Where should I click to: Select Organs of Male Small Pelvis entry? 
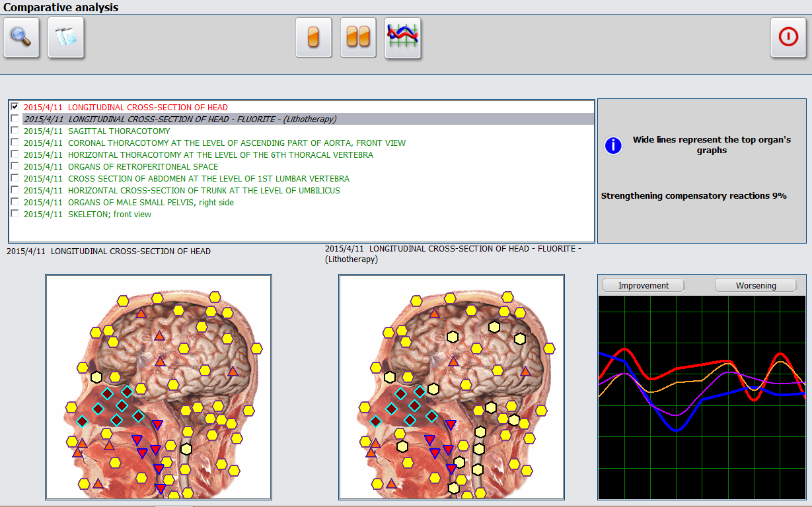point(151,203)
